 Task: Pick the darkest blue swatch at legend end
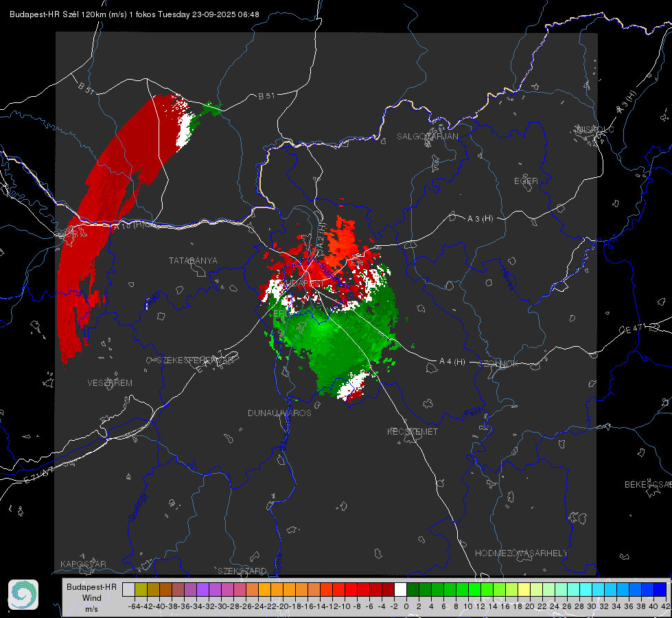click(660, 589)
